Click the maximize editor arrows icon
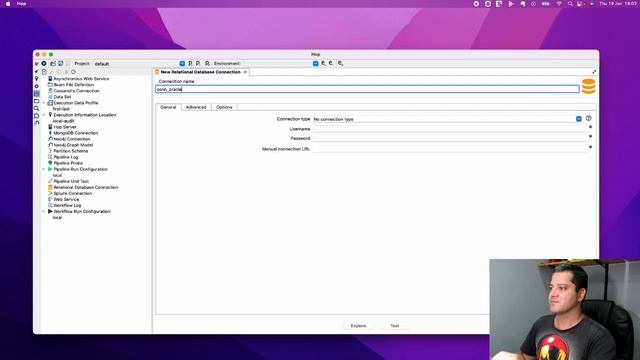Viewport: 640px width, 360px height. [x=594, y=72]
